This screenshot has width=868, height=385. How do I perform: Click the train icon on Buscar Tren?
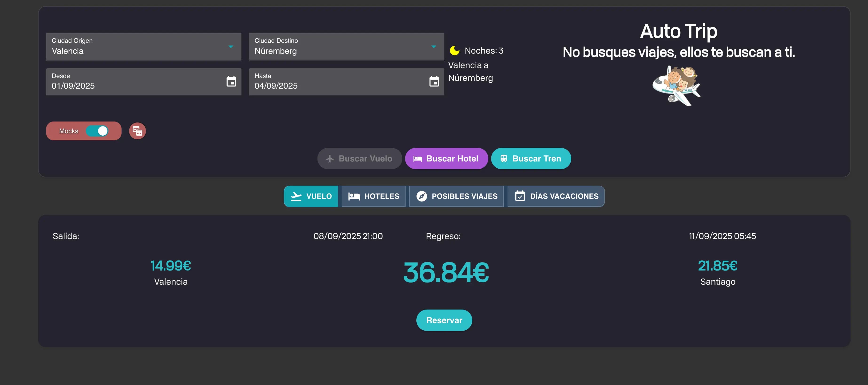(x=504, y=159)
